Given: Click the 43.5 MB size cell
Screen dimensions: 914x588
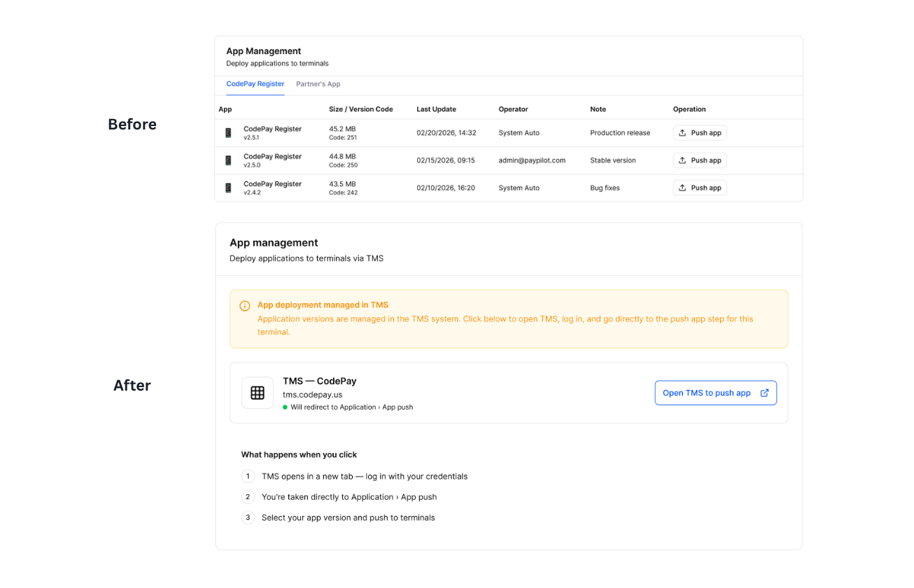Looking at the screenshot, I should click(x=342, y=183).
